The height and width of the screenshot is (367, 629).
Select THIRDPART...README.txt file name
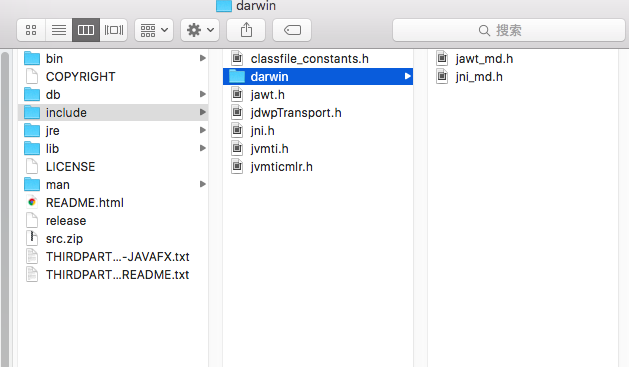tap(118, 275)
